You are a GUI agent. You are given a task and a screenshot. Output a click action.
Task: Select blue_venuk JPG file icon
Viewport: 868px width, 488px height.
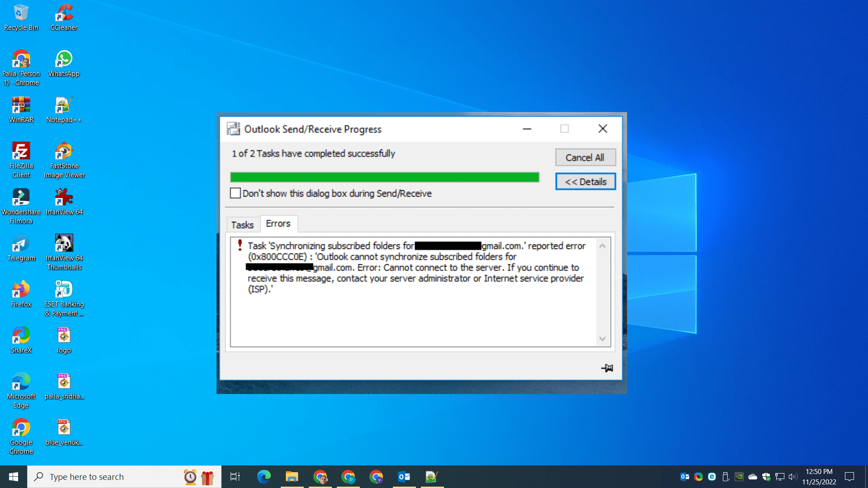(x=64, y=432)
